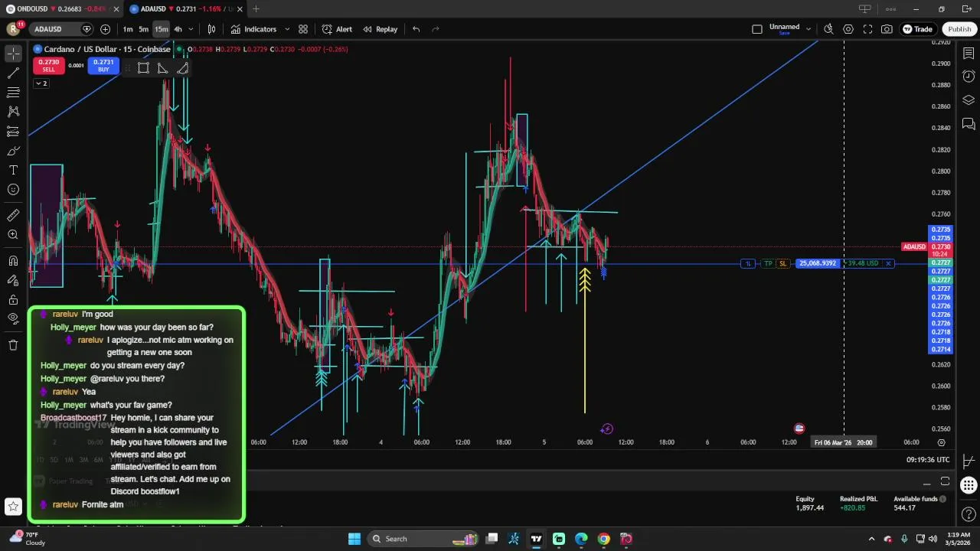
Task: Open the patterns drawing tool group
Action: pos(13,112)
